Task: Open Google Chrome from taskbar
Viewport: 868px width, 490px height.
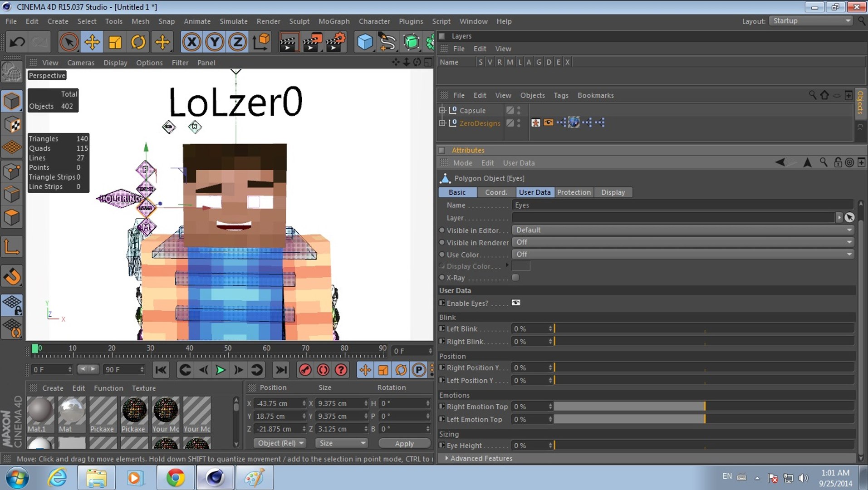Action: 176,478
